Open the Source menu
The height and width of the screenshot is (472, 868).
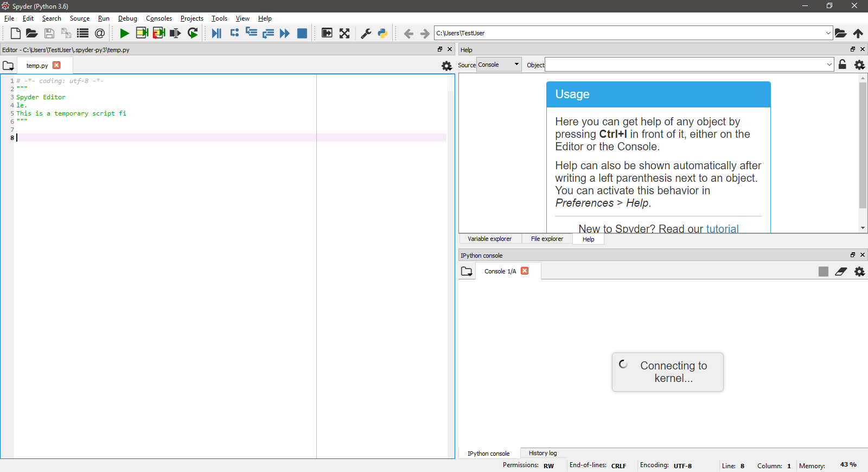(x=80, y=18)
